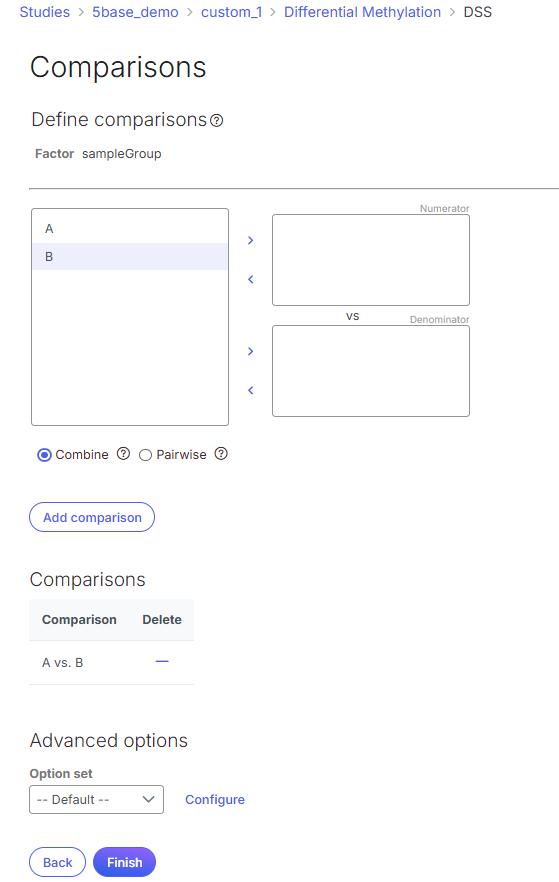Open Configure advanced options link
Screen dimensions: 559x882
point(215,799)
